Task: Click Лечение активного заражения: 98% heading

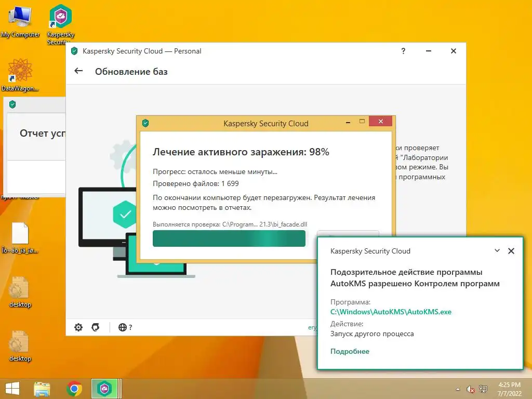Action: click(241, 152)
